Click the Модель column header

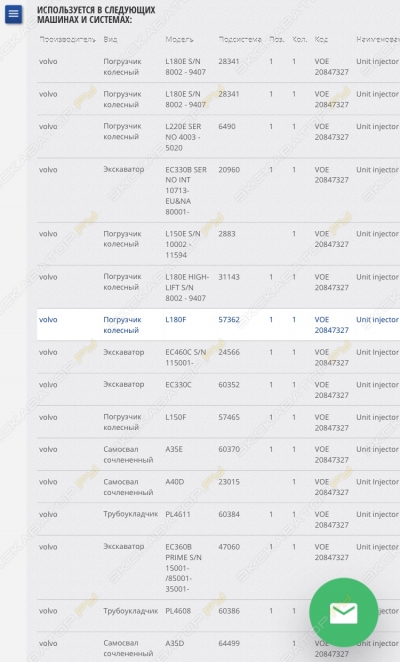tap(179, 39)
